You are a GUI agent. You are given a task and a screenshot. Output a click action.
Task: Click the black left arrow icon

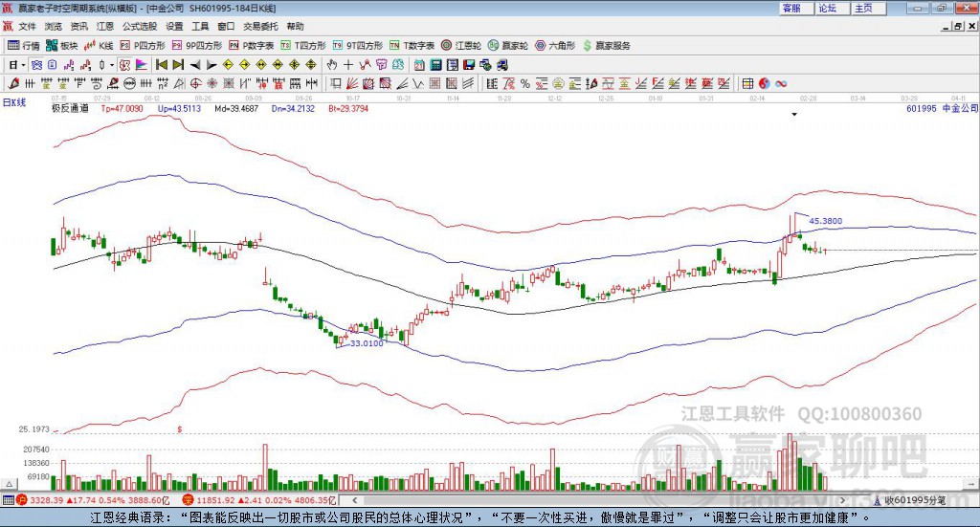pos(195,65)
